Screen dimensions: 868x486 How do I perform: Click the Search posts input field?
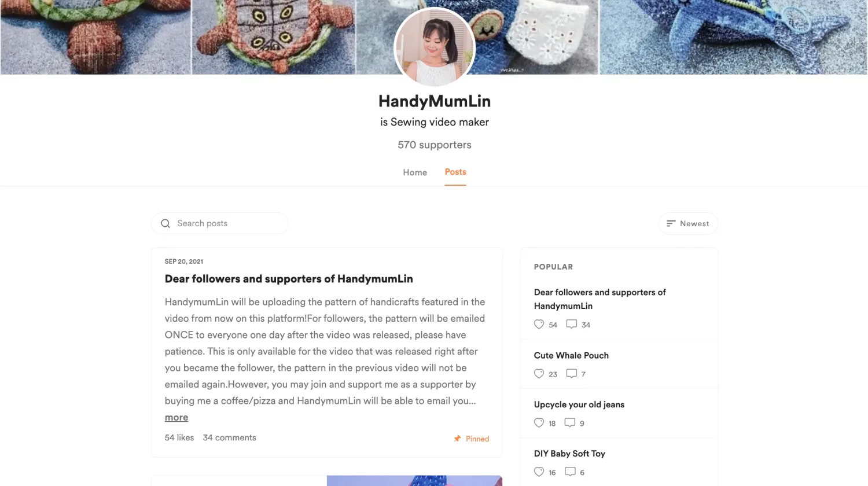[220, 223]
